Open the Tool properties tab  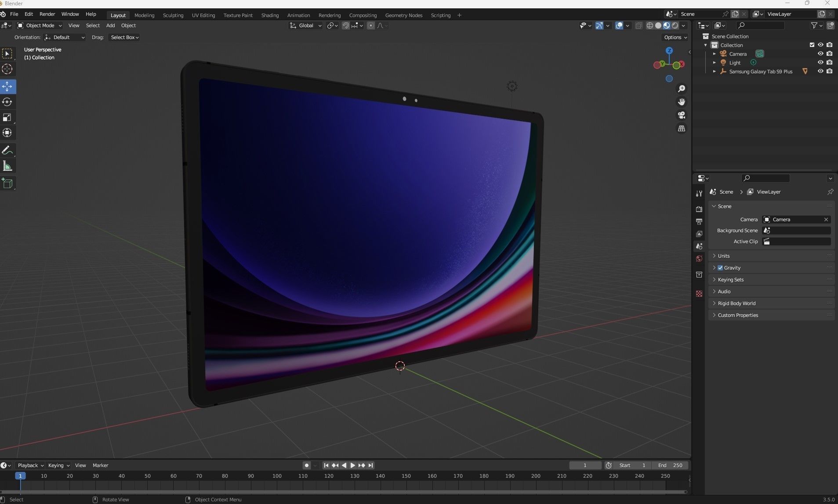click(699, 194)
